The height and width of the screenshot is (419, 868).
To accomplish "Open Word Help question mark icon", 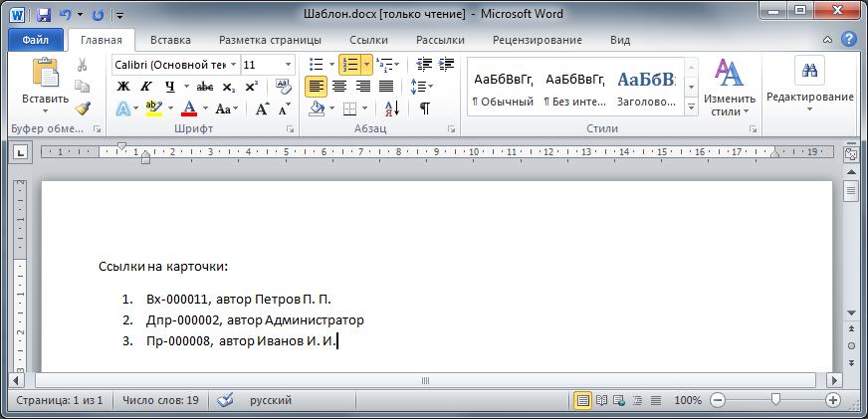I will 849,40.
